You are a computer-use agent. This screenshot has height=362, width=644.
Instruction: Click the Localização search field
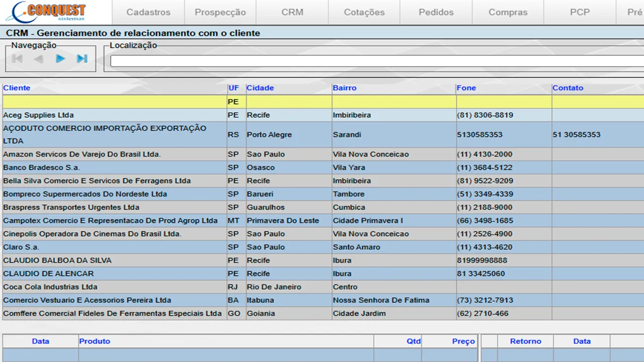[x=376, y=61]
